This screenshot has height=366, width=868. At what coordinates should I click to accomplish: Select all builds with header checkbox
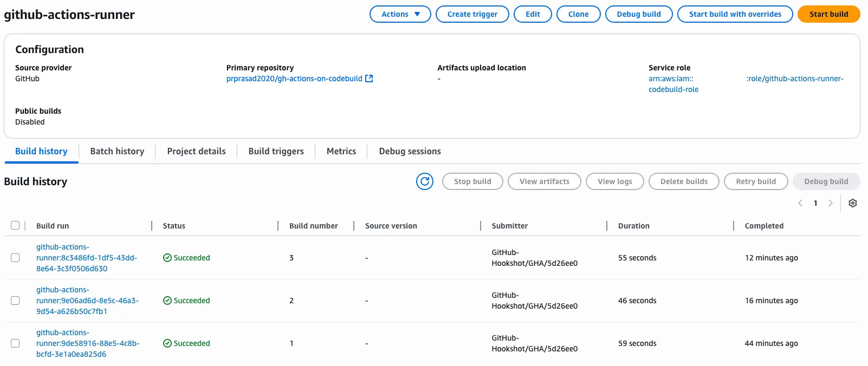15,225
